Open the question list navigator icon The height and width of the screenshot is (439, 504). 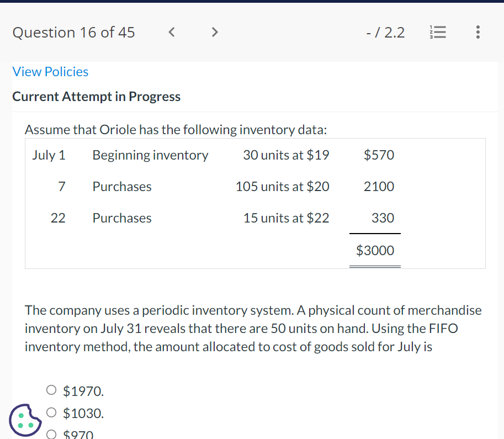click(x=438, y=32)
